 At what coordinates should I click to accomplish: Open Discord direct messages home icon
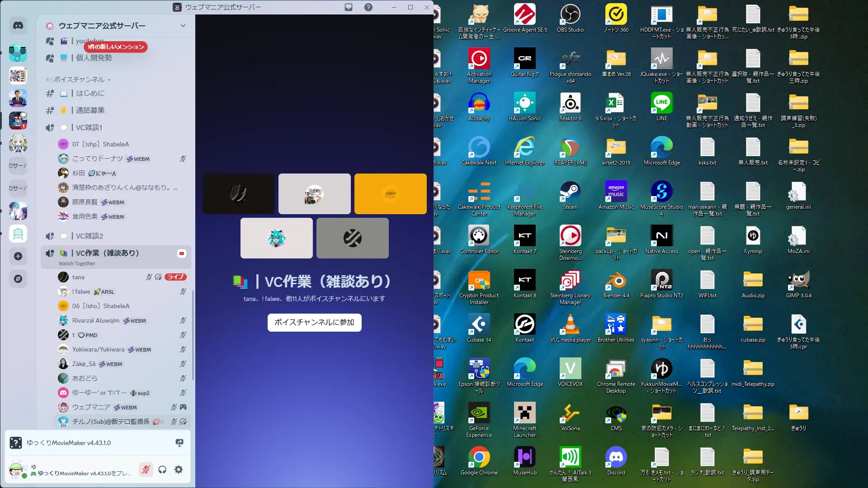coord(18,26)
